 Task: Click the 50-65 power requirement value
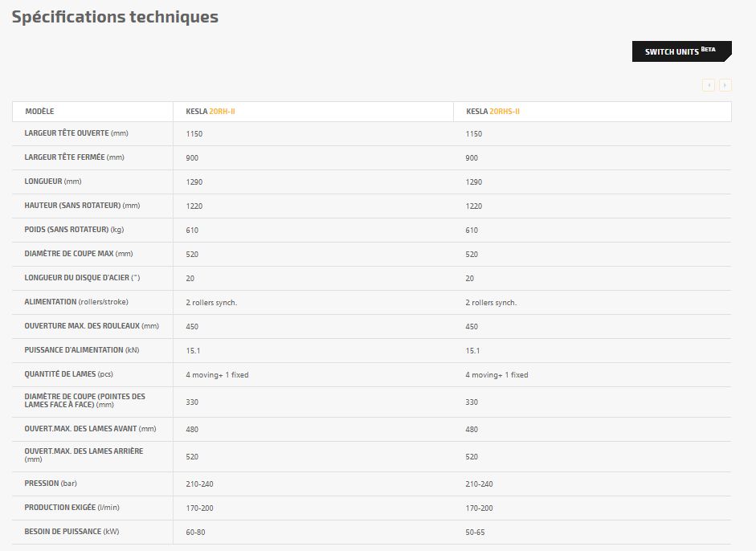(x=476, y=533)
